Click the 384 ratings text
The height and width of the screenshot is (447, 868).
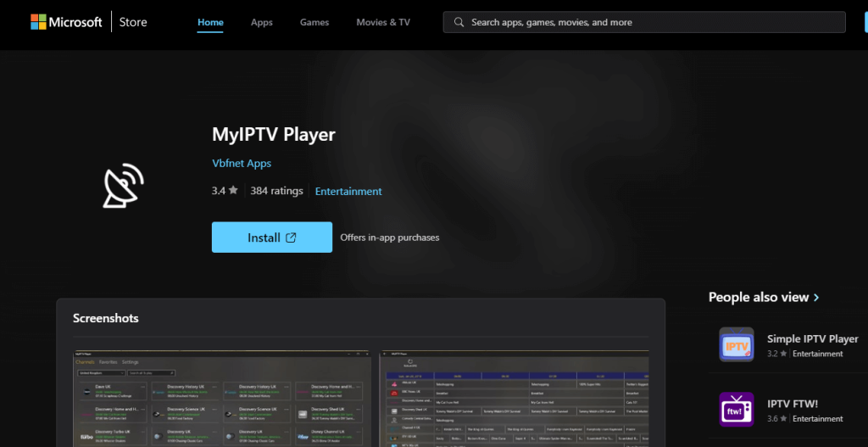pos(277,191)
